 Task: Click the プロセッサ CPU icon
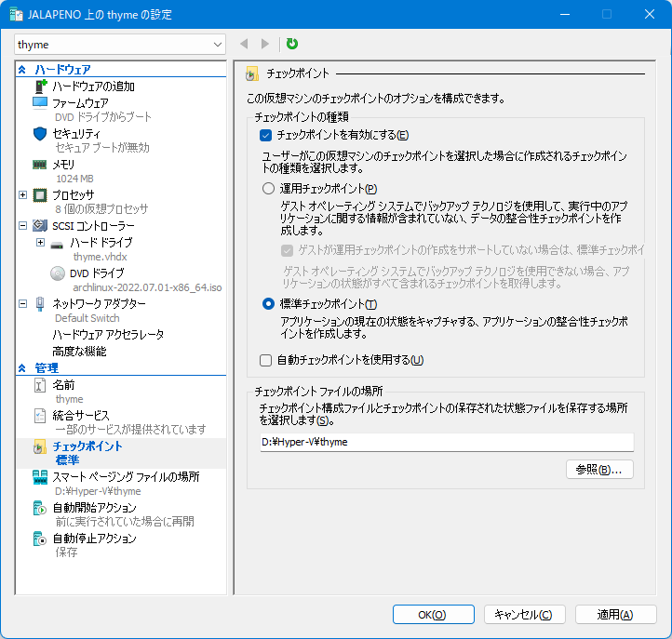(x=40, y=195)
